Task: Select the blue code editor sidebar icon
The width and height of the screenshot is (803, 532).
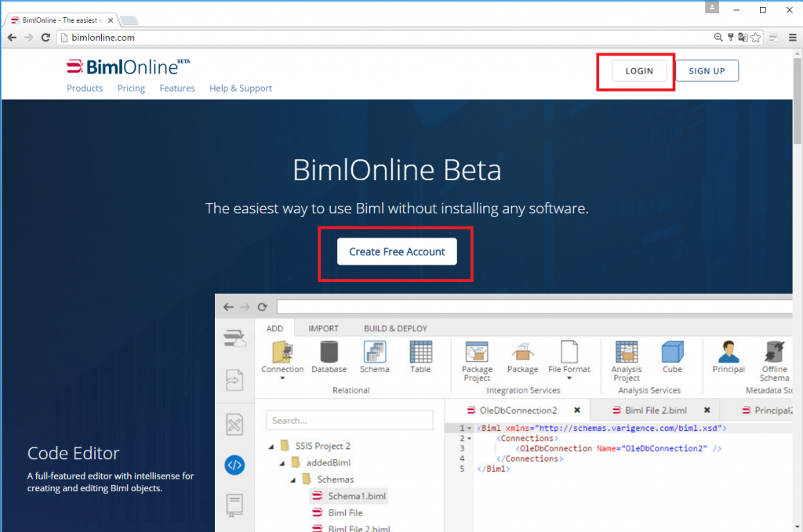Action: coord(234,465)
